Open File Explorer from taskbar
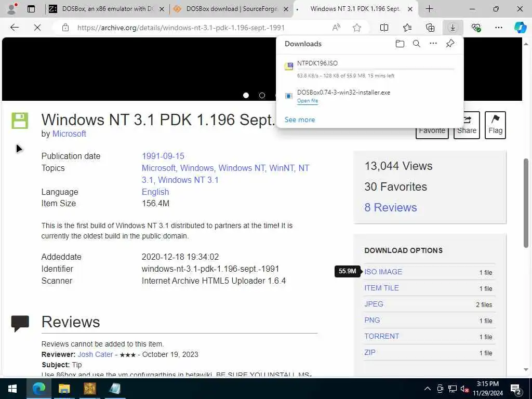 click(64, 389)
